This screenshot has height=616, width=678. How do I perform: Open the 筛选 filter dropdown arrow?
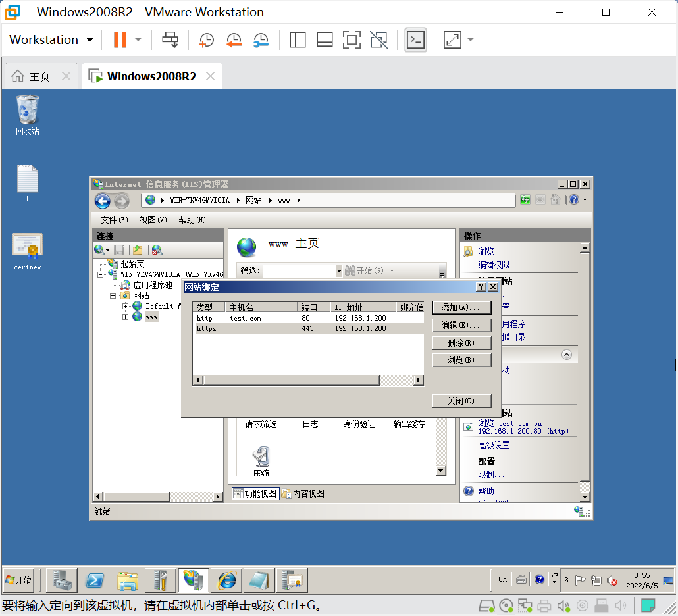click(x=339, y=271)
